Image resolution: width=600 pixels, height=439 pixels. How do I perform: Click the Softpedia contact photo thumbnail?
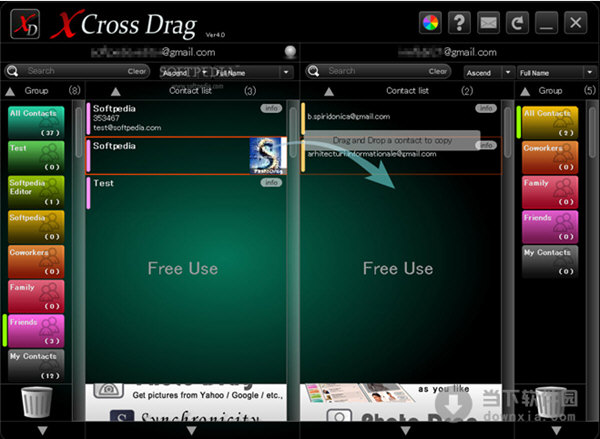point(267,156)
